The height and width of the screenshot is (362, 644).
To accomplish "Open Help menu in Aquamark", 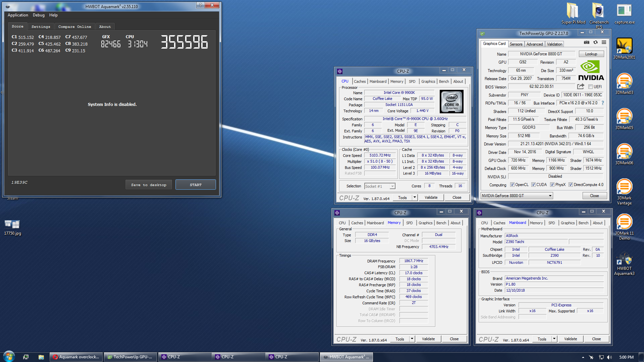I will 53,15.
